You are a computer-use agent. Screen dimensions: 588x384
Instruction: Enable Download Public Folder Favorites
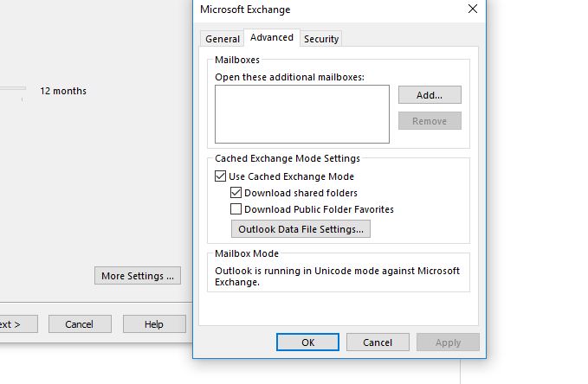pos(236,209)
